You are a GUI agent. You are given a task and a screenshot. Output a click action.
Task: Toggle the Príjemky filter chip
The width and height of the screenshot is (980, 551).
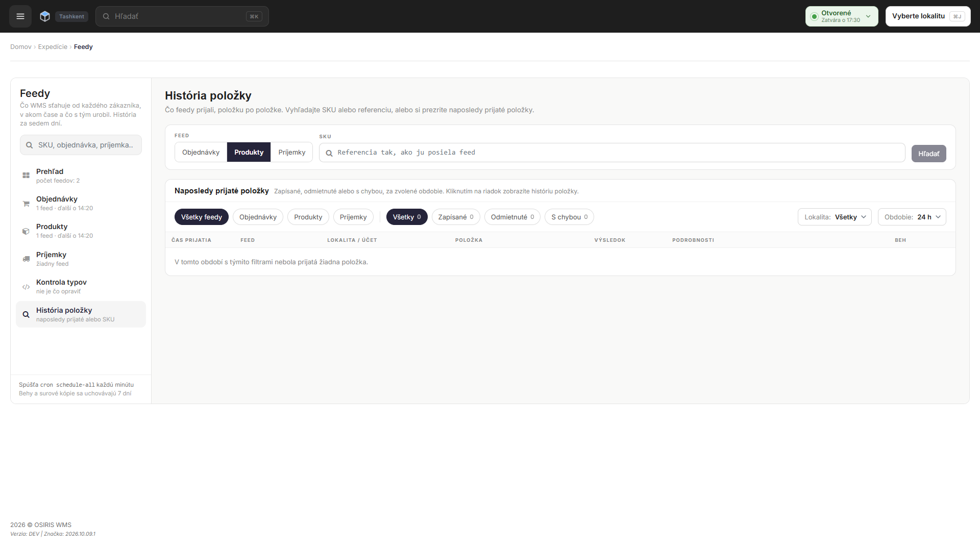353,217
